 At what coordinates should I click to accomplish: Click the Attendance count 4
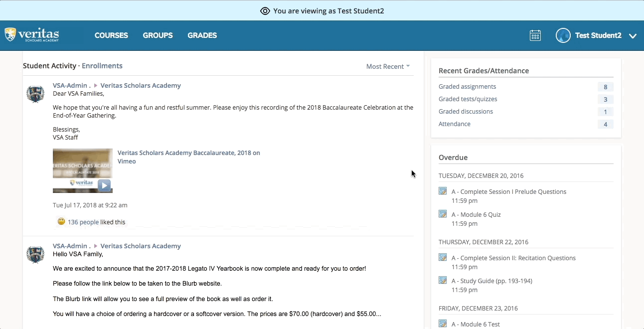[x=606, y=124]
